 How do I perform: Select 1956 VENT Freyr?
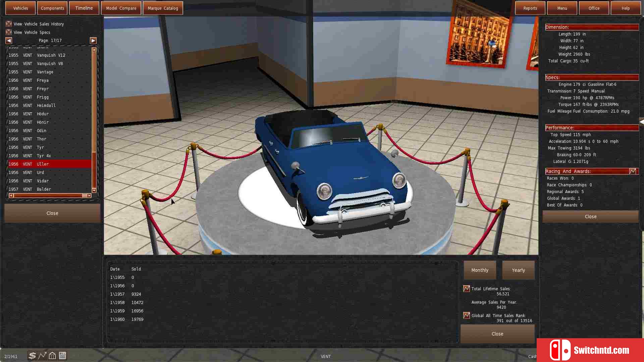49,89
